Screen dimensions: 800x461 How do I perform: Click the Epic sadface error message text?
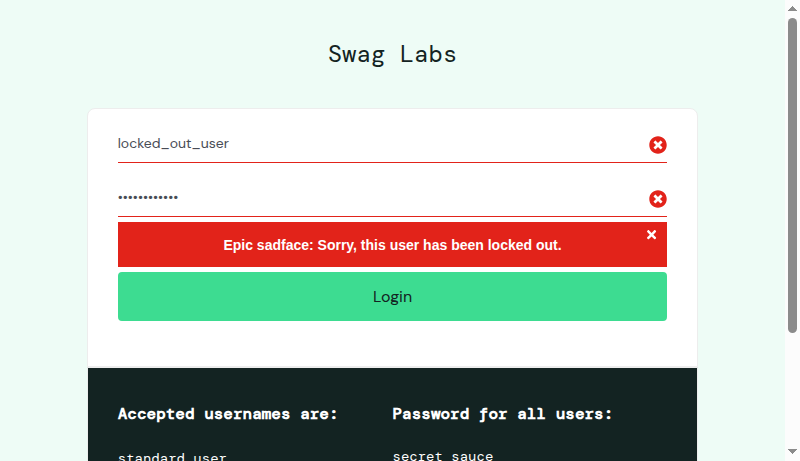coord(392,245)
